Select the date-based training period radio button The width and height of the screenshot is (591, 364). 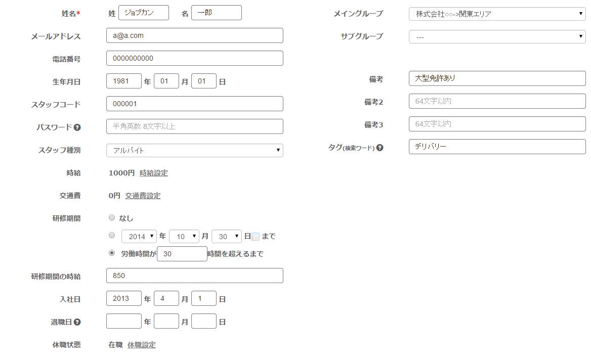click(112, 236)
